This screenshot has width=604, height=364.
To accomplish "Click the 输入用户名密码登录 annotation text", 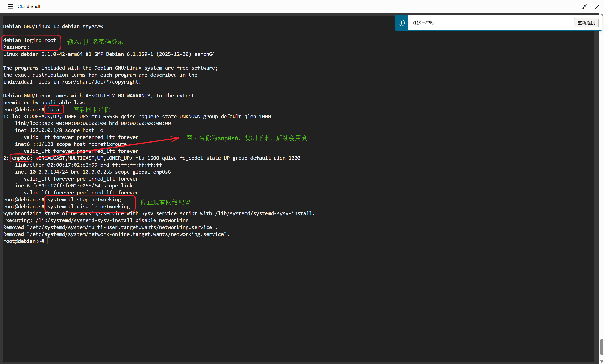I will tap(95, 42).
